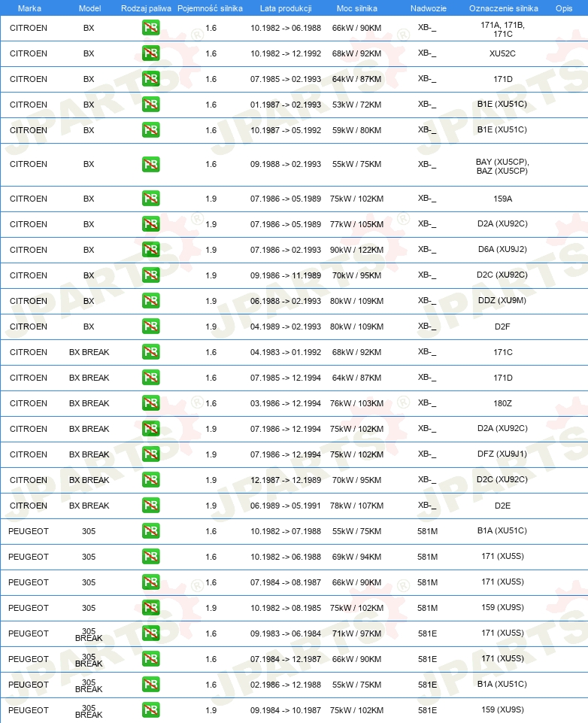The image size is (588, 723).
Task: Click date range 01.1987 -> 02.1993
Action: 286,105
